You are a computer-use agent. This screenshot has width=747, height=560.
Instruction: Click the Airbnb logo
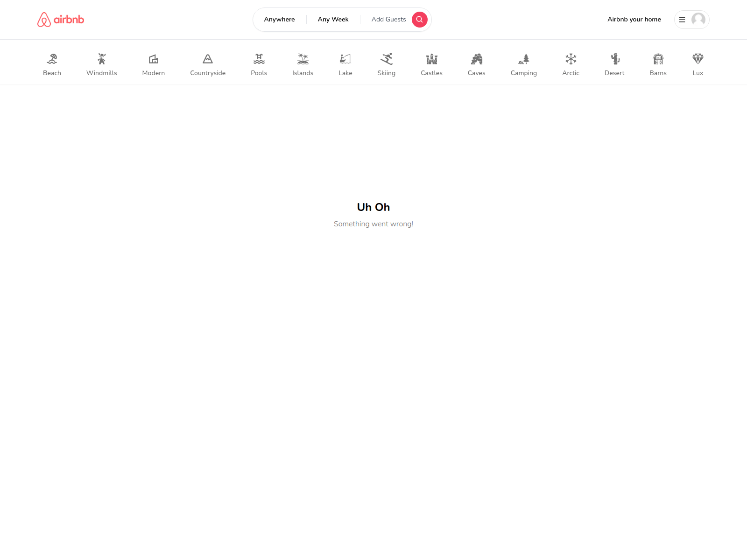61,20
